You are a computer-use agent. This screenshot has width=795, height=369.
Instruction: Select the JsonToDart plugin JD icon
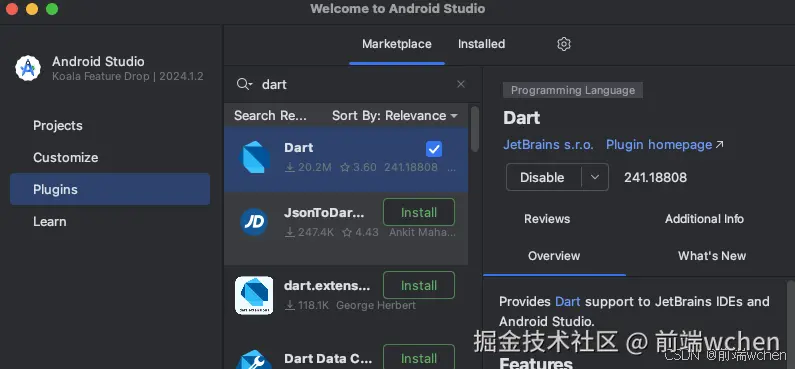254,222
